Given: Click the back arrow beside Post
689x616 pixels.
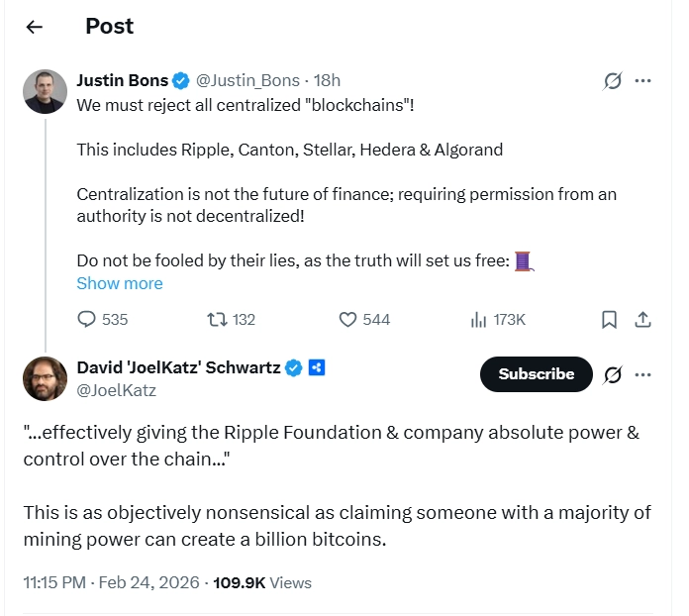Looking at the screenshot, I should point(35,27).
